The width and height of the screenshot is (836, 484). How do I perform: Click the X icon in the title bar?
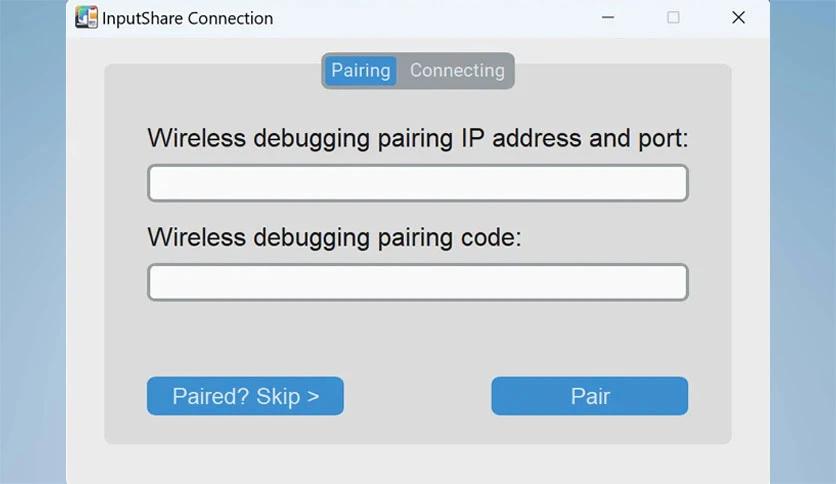(738, 18)
